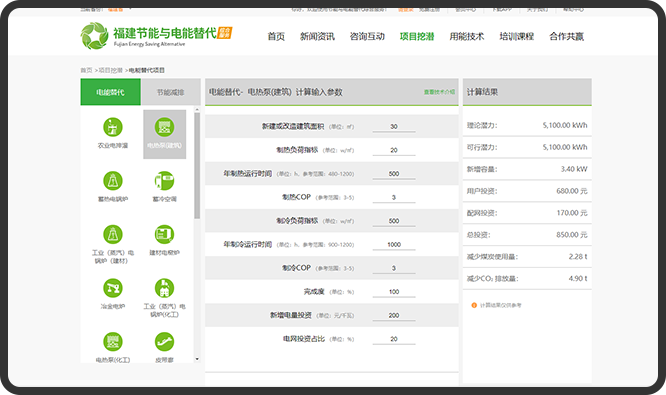Viewport: 666px width, 395px height.
Task: Click the green leaf site logo
Action: tap(94, 36)
